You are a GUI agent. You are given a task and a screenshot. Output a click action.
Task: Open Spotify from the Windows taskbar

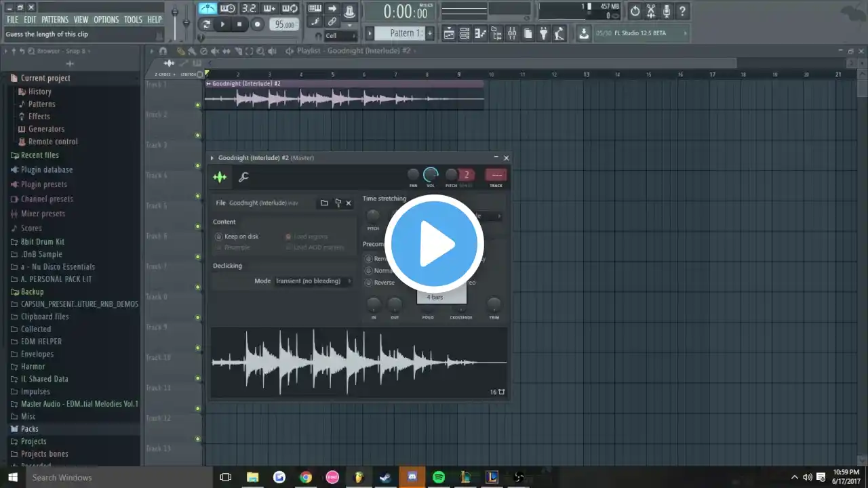coord(439,477)
